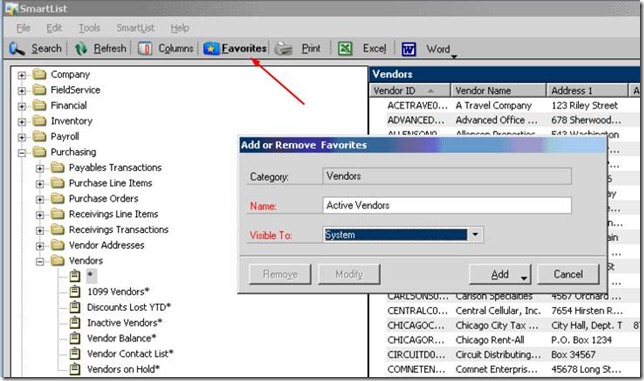The image size is (644, 381).
Task: Open the Tools menu
Action: 90,28
